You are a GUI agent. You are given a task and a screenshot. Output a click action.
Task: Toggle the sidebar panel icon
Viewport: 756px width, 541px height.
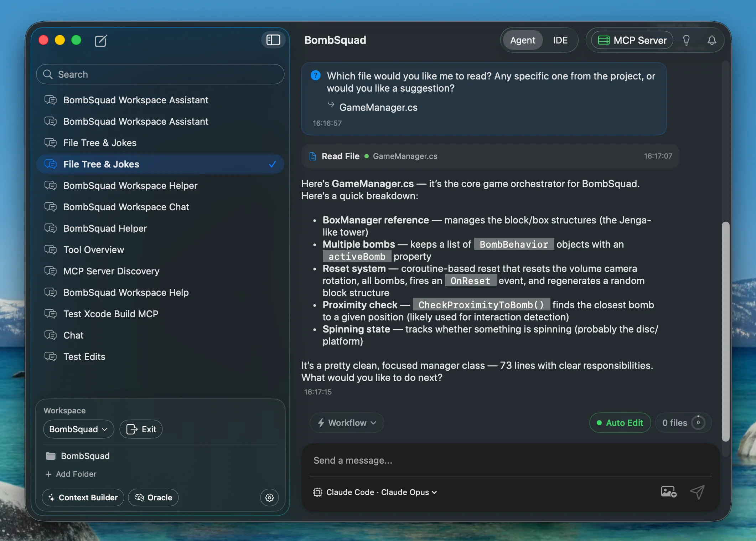coord(273,40)
